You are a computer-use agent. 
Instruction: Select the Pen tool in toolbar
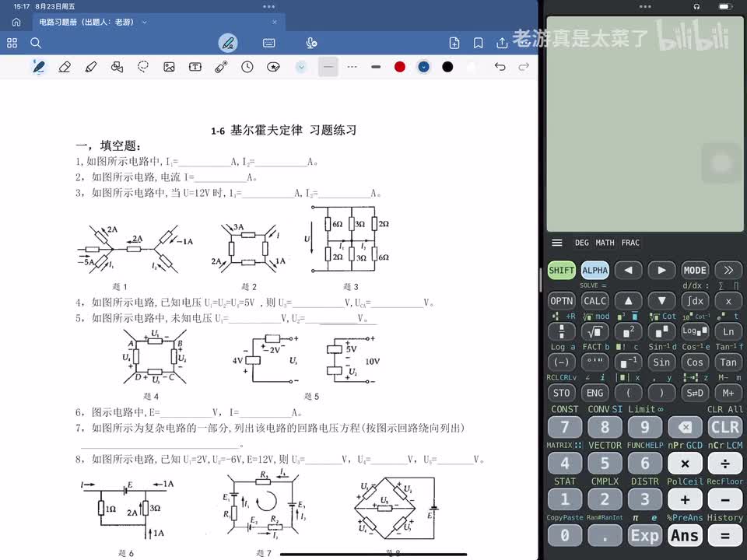coord(39,67)
